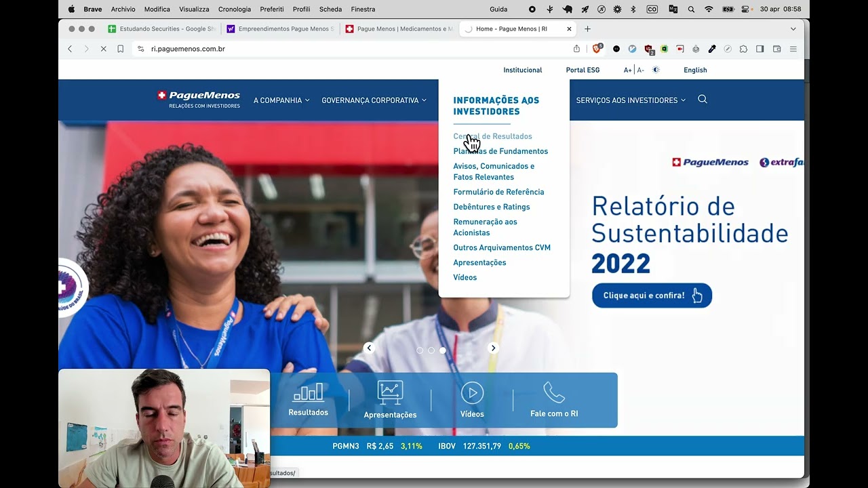This screenshot has height=488, width=868.
Task: Open Debêntures e Ratings
Action: pyautogui.click(x=492, y=207)
